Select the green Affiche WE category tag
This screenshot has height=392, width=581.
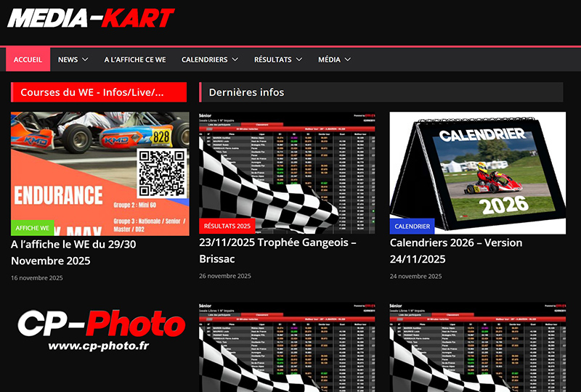tap(32, 227)
